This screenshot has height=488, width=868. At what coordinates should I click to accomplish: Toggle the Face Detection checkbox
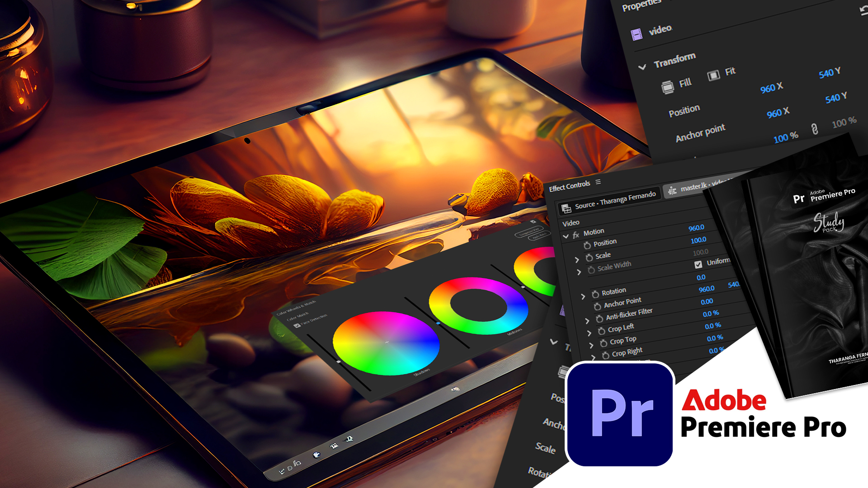click(297, 325)
